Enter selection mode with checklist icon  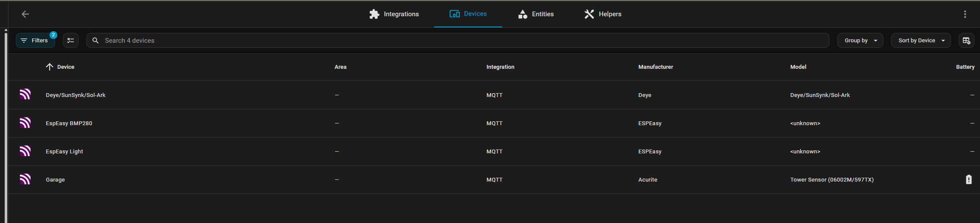click(x=71, y=41)
